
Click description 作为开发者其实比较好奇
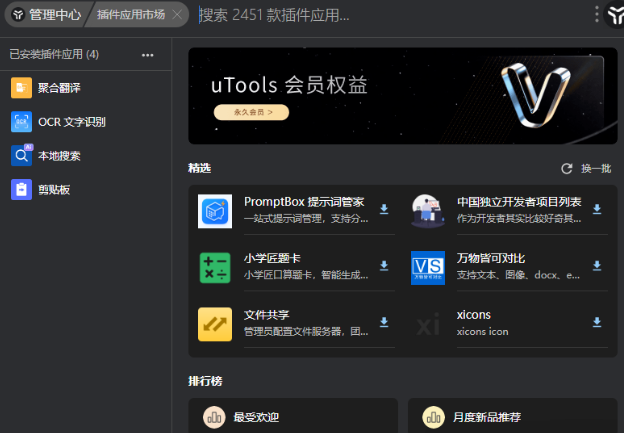click(x=519, y=218)
